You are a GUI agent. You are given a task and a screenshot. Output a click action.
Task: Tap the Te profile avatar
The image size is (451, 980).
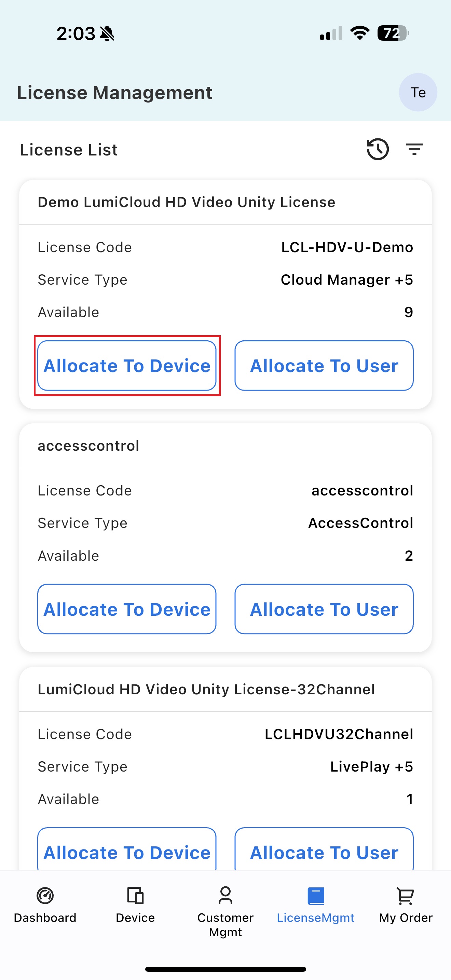pyautogui.click(x=418, y=93)
